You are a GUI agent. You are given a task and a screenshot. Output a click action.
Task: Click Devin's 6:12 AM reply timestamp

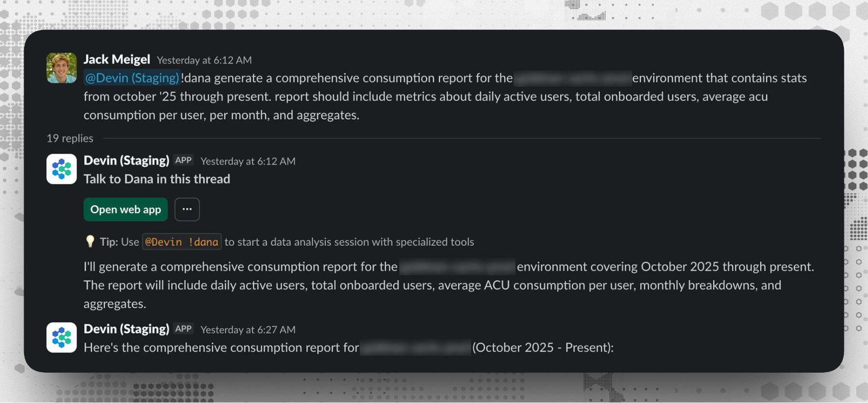248,161
